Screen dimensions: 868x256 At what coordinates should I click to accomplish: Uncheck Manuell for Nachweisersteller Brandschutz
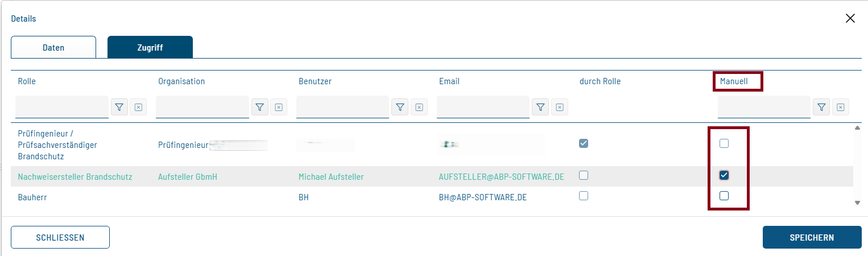click(x=724, y=175)
